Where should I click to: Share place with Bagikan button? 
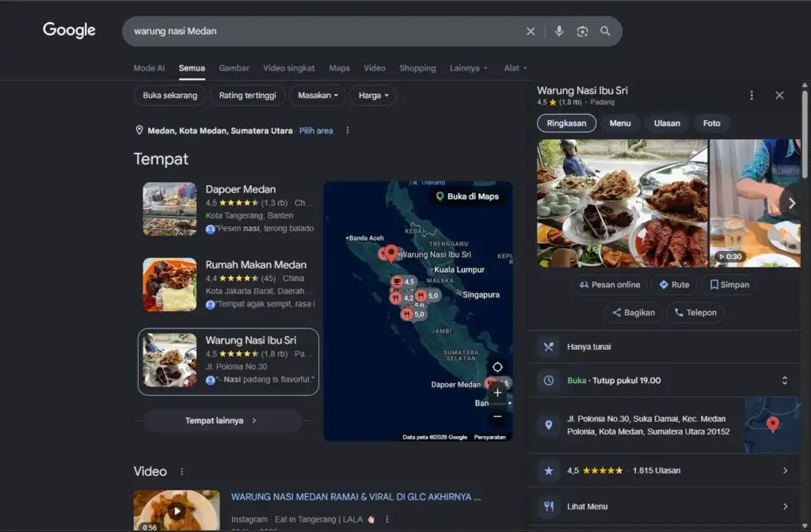click(x=633, y=313)
